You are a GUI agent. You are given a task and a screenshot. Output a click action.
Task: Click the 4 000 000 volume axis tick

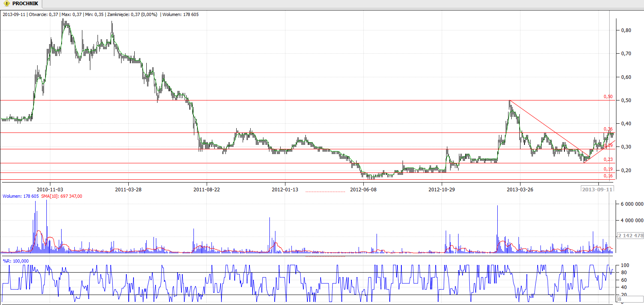[632, 220]
